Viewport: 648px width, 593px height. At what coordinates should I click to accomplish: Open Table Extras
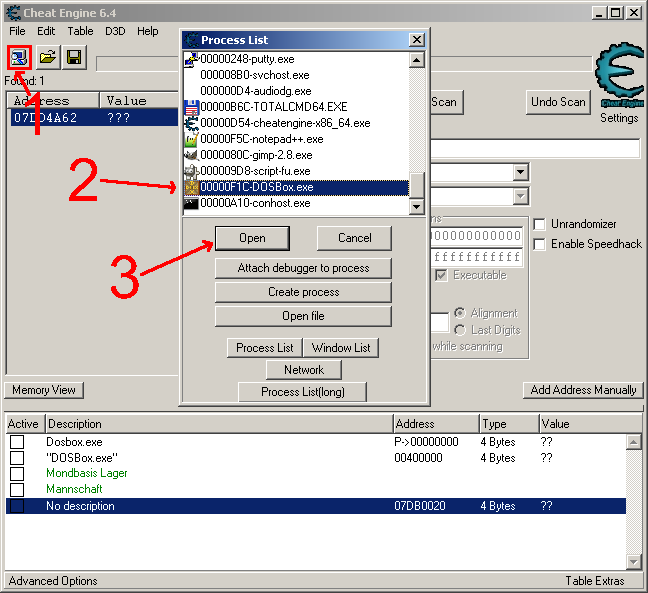tap(595, 581)
